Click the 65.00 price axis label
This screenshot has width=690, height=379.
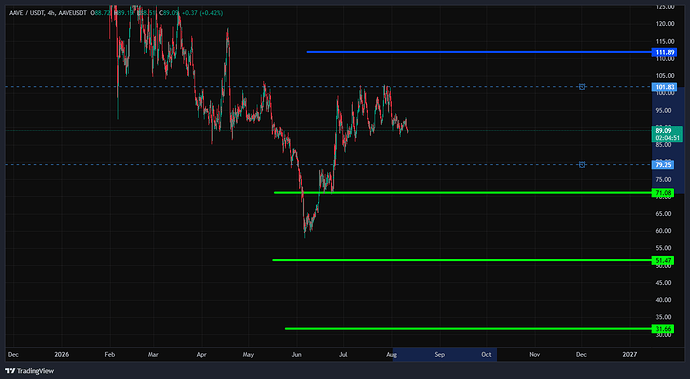664,214
